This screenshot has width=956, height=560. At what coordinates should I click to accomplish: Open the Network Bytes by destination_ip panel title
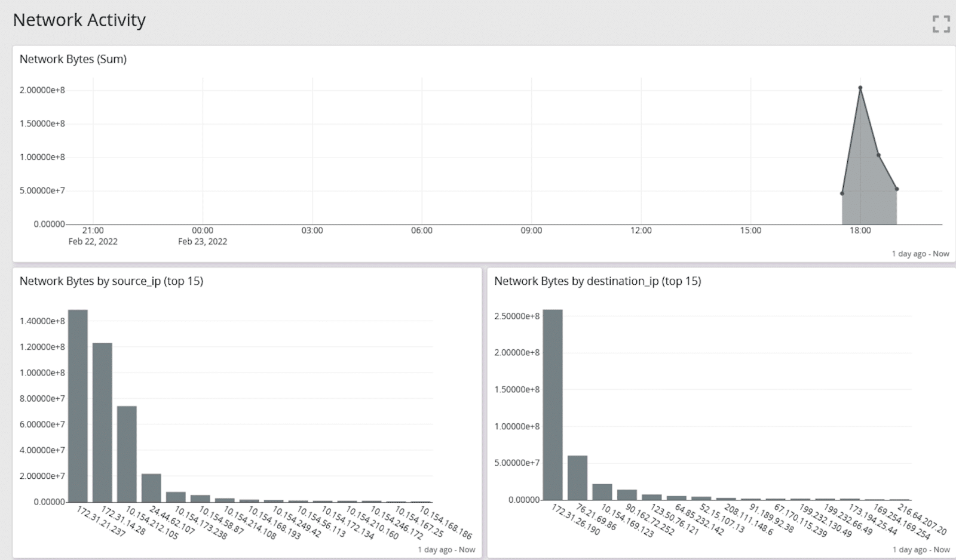597,281
